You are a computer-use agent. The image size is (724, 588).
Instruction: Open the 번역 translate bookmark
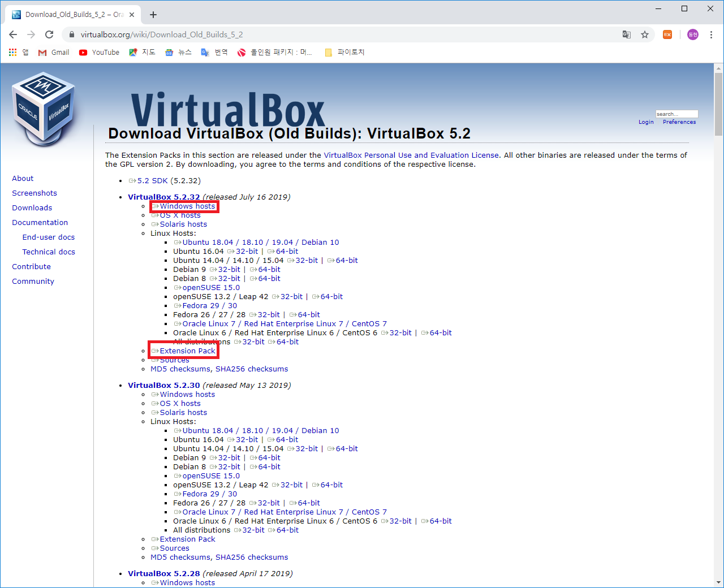214,52
